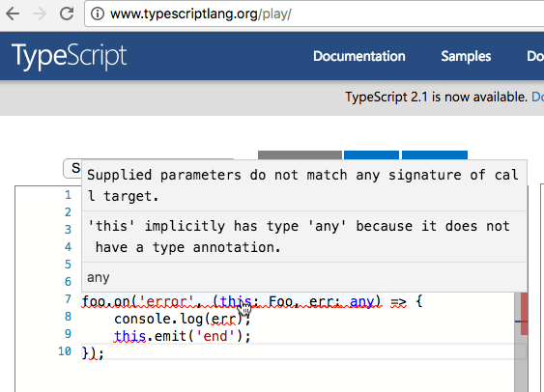544x392 pixels.
Task: Click 'Supplied parameters do not match' tooltip message
Action: point(303,185)
